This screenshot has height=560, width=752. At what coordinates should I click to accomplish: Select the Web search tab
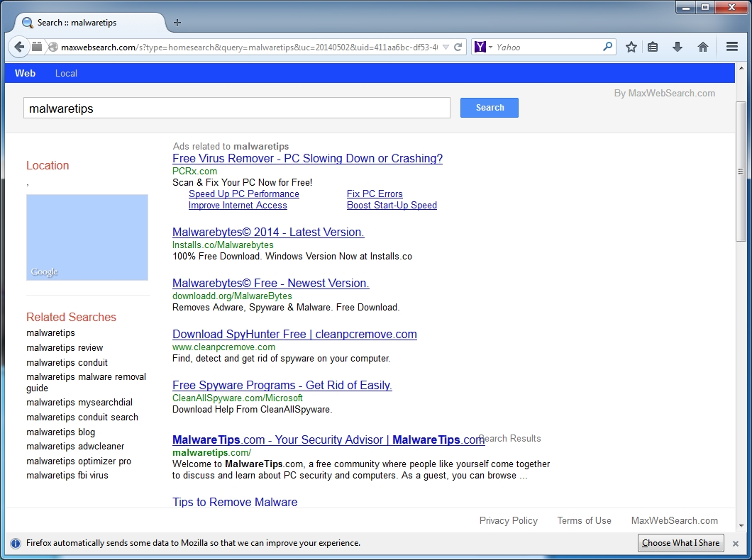(x=25, y=73)
